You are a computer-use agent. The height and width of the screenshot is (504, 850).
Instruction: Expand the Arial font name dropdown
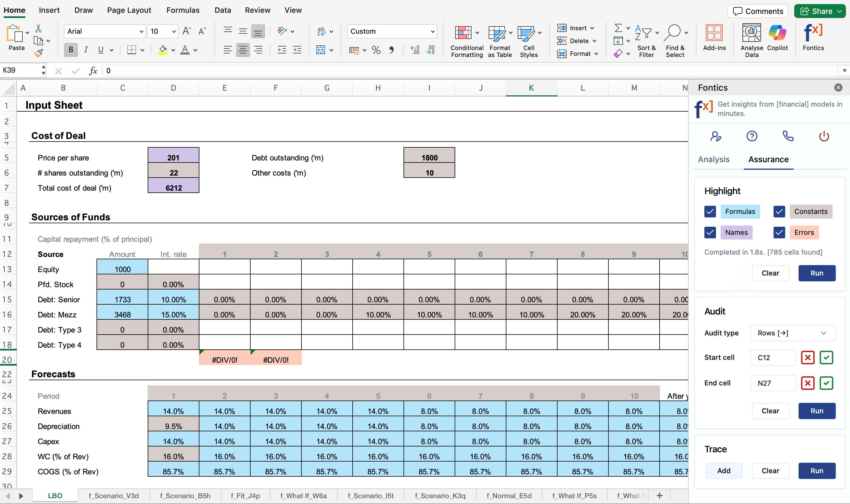click(x=141, y=32)
